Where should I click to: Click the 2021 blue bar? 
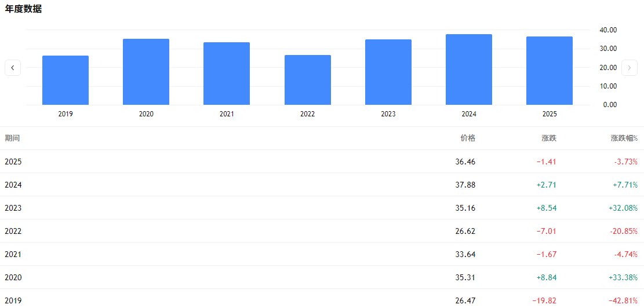point(227,74)
